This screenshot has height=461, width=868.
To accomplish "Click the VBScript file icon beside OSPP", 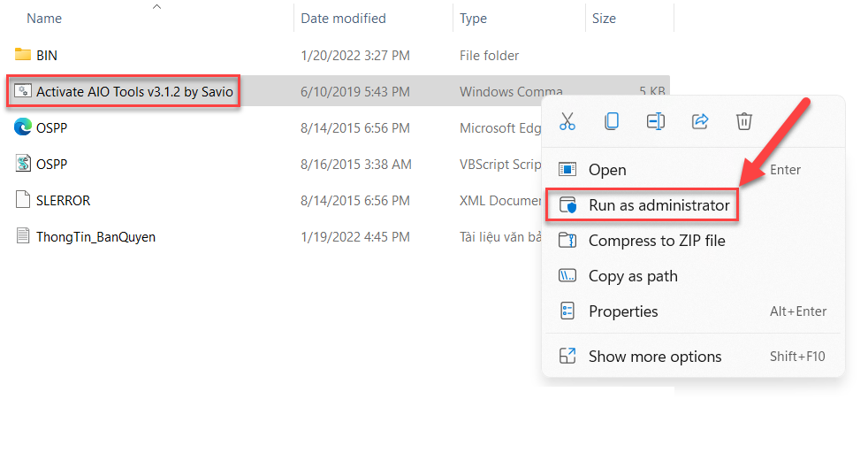I will point(24,164).
